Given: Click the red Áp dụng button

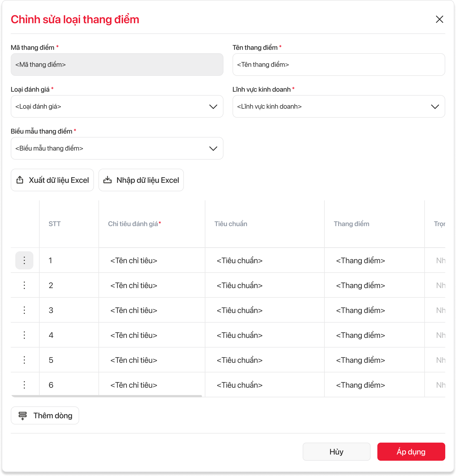Looking at the screenshot, I should (411, 452).
